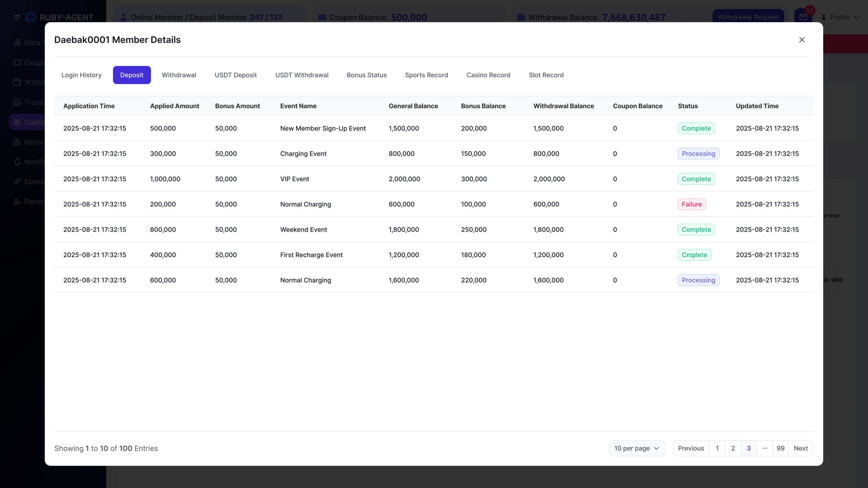The height and width of the screenshot is (488, 868).
Task: Switch to the Slot Record tab
Action: (x=546, y=75)
